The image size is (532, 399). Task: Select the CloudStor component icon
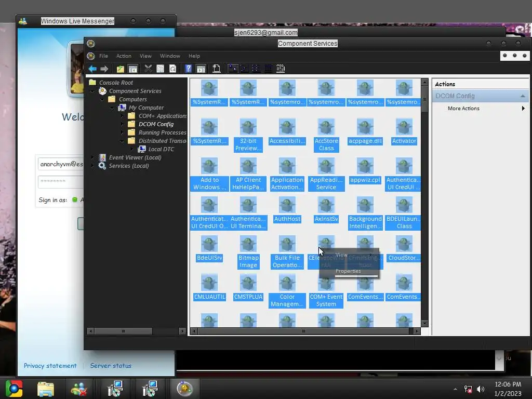tap(404, 248)
